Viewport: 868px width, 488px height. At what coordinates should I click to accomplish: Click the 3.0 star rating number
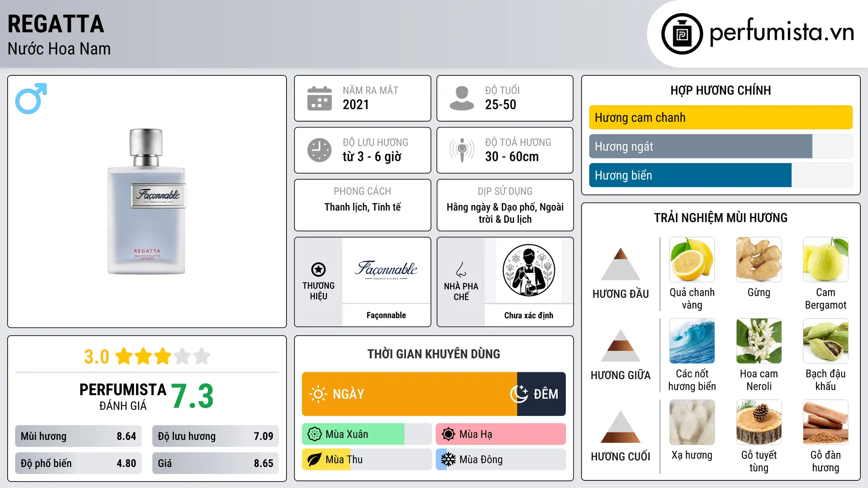click(97, 357)
